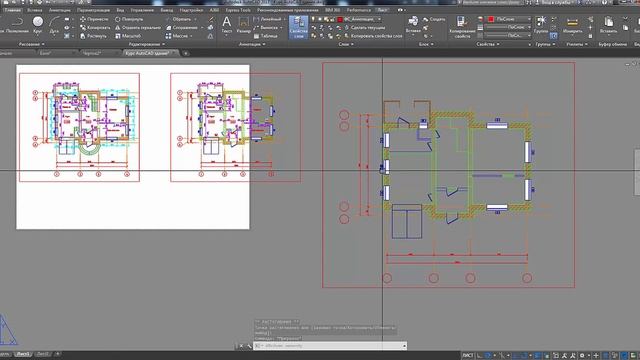
Task: Click the Linear (Линейный) dimension tool
Action: 267,19
